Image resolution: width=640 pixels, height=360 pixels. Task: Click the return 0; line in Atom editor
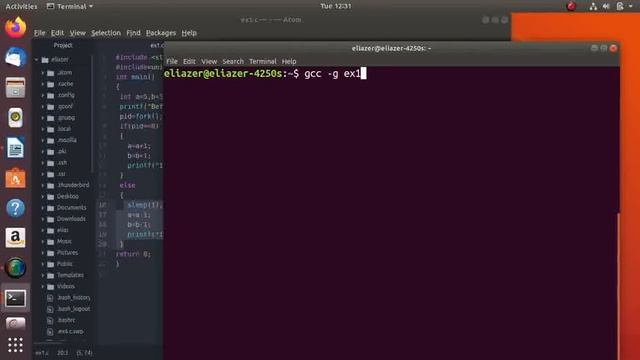point(133,254)
